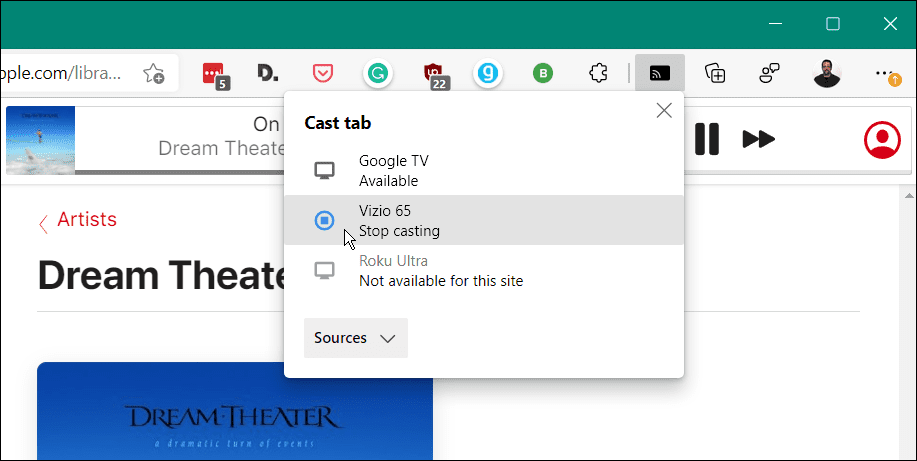The image size is (917, 461).
Task: Click the add to favorites star icon
Action: pos(154,73)
